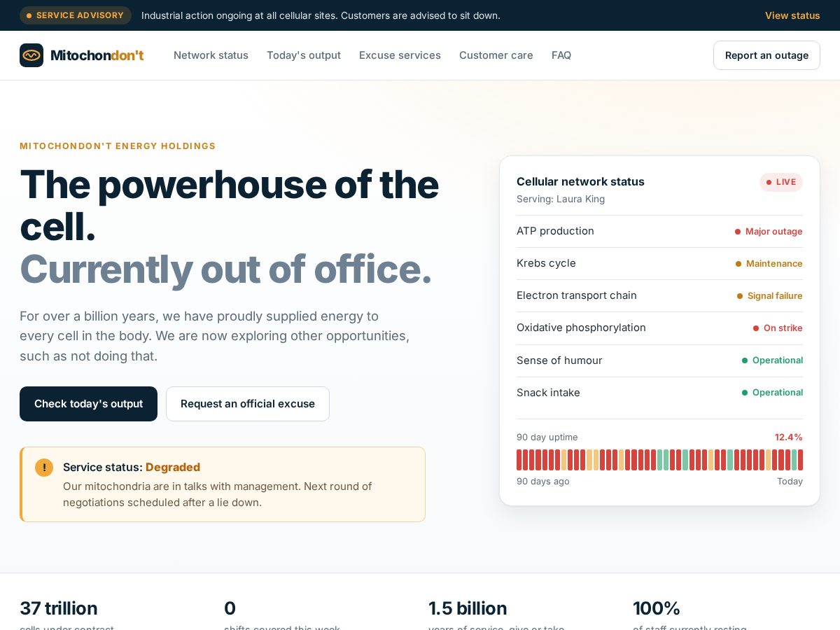
Task: Click the 90 days ago label
Action: coord(543,482)
